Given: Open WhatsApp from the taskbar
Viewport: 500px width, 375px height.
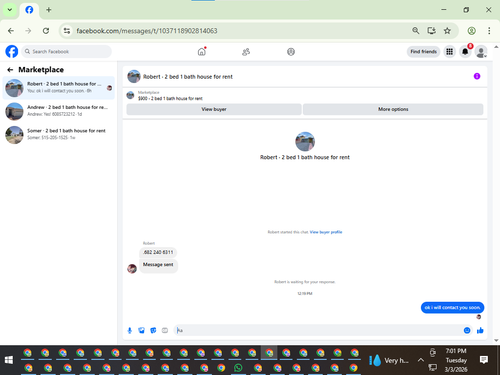Looking at the screenshot, I should click(238, 368).
